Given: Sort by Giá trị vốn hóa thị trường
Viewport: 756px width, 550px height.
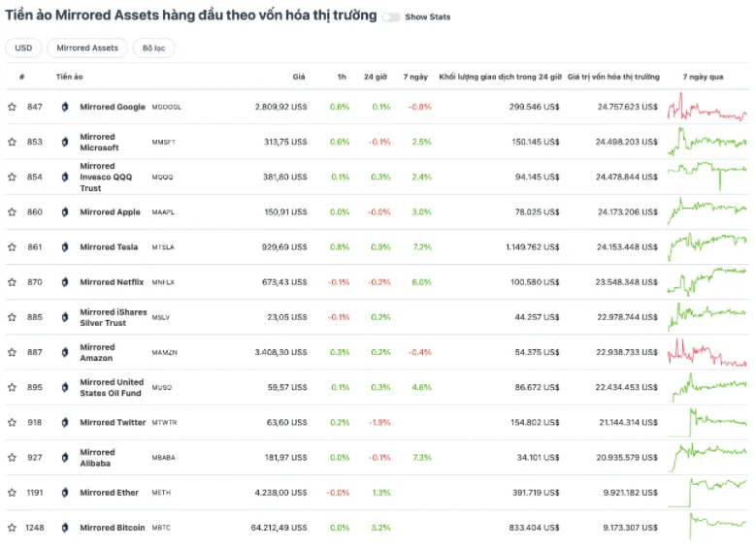Looking at the screenshot, I should tap(613, 77).
